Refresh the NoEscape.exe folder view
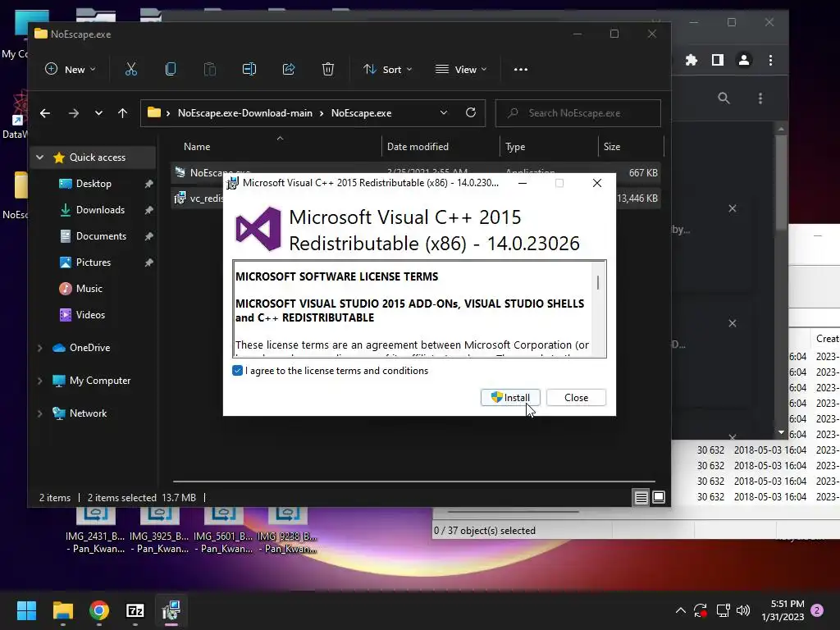This screenshot has height=630, width=840. [x=471, y=112]
